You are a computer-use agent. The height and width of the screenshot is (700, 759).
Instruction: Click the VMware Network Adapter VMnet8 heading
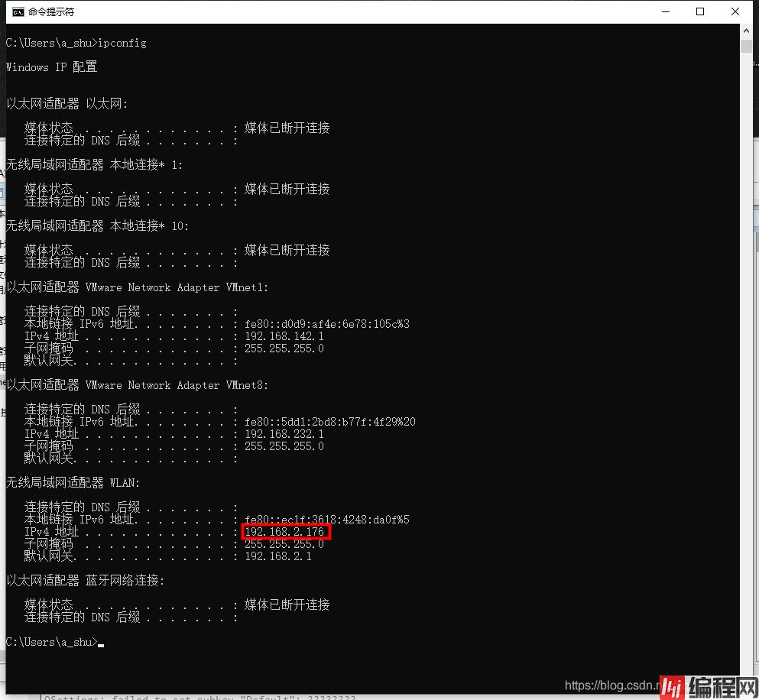138,385
